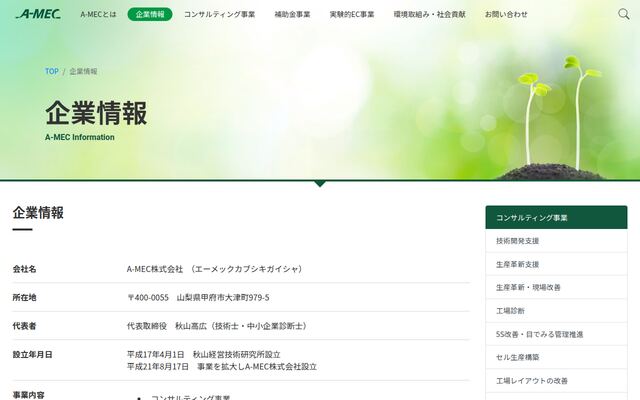The image size is (640, 400).
Task: Click the 平成17年4月1日 establishment line
Action: pyautogui.click(x=204, y=354)
